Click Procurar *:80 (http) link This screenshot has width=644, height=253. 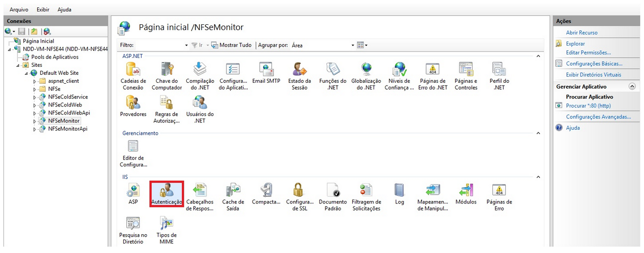[x=588, y=105]
